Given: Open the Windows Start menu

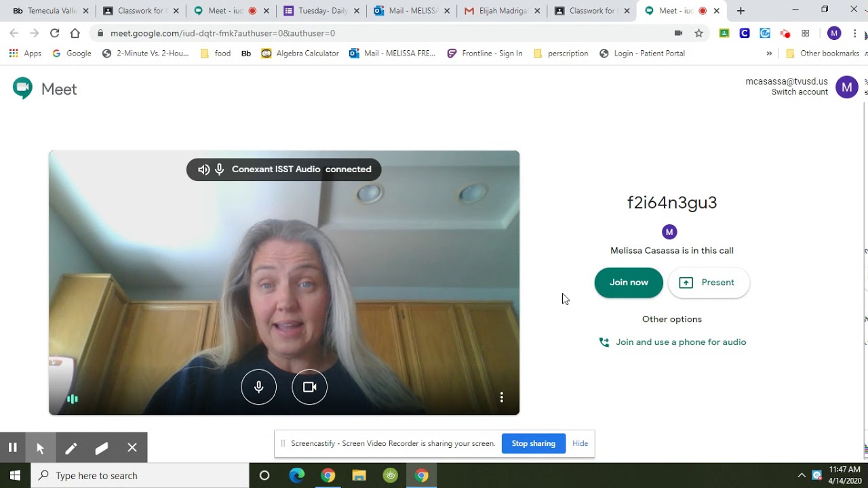Looking at the screenshot, I should point(15,475).
